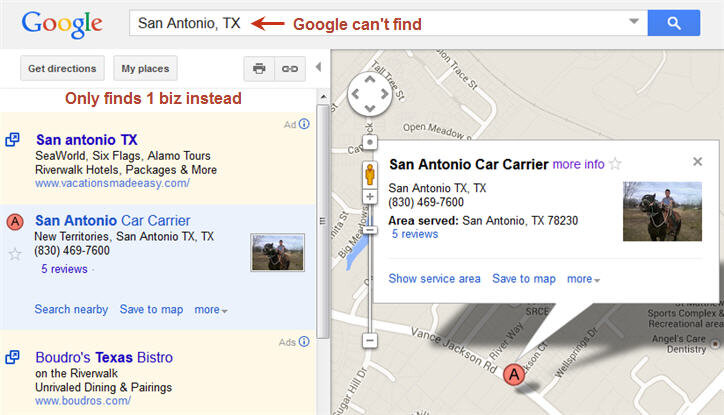The width and height of the screenshot is (724, 415).
Task: Click Save to map in the popup
Action: click(524, 279)
